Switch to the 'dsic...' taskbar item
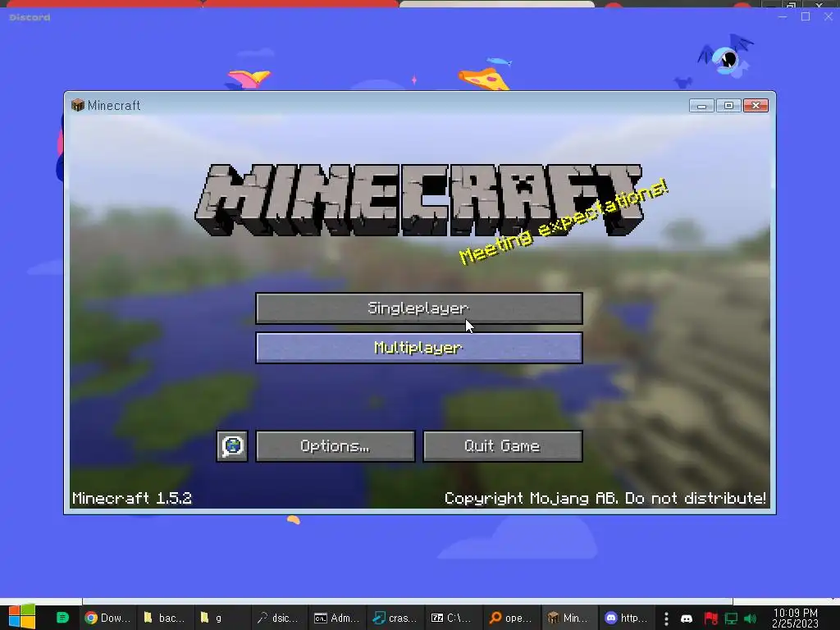 (277, 618)
